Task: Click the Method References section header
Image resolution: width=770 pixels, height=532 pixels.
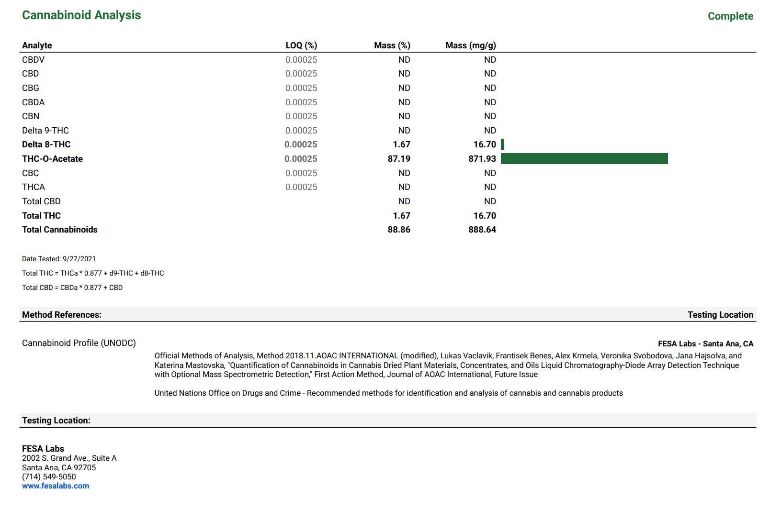Action: (62, 315)
